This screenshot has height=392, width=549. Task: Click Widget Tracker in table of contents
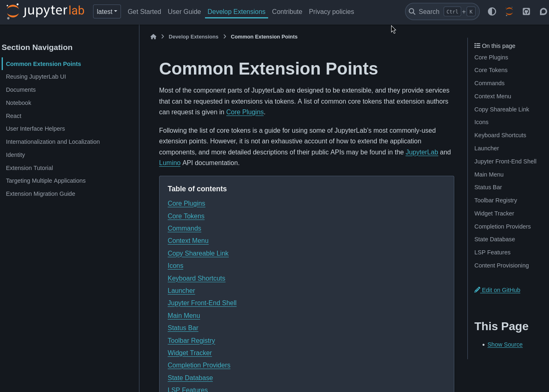pyautogui.click(x=189, y=353)
